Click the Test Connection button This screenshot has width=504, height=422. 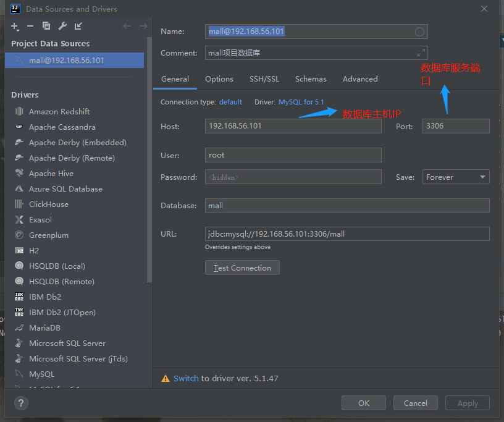tap(242, 268)
